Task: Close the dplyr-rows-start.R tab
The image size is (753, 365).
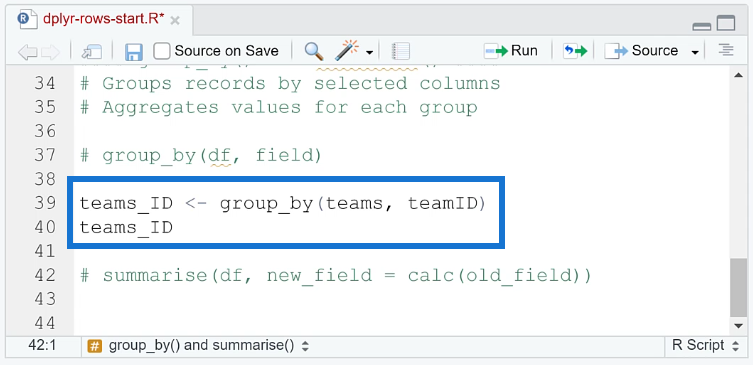Action: pyautogui.click(x=175, y=21)
